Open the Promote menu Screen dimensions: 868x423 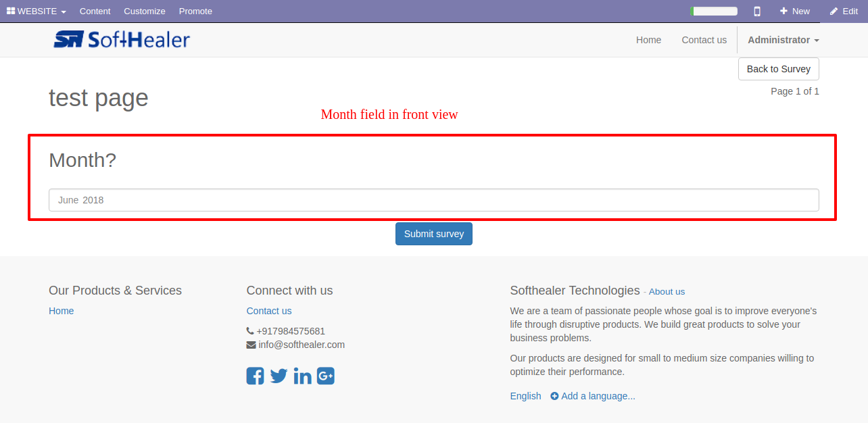coord(195,11)
